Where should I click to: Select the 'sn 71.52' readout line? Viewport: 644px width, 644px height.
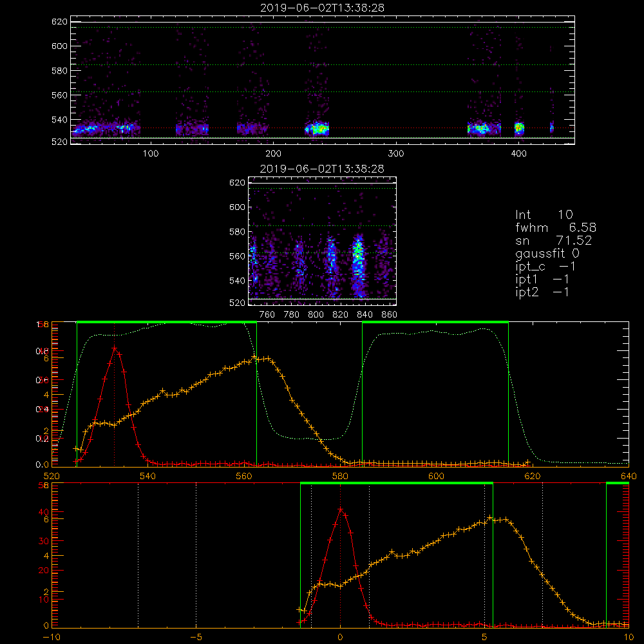click(x=554, y=240)
